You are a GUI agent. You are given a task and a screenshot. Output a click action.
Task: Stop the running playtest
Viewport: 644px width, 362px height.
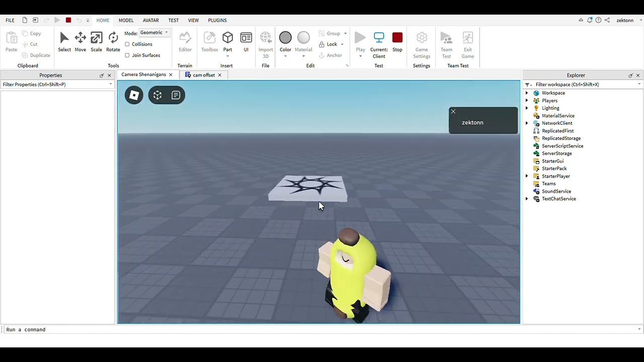point(397,42)
